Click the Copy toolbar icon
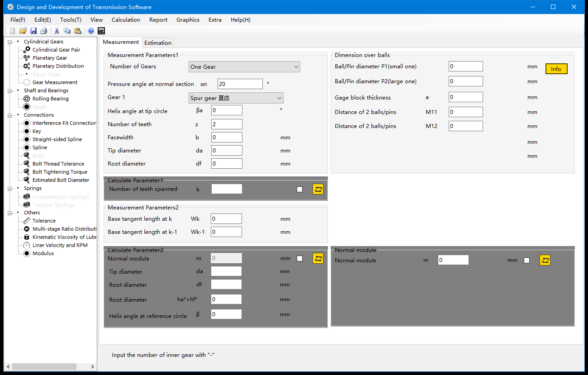 coord(67,31)
